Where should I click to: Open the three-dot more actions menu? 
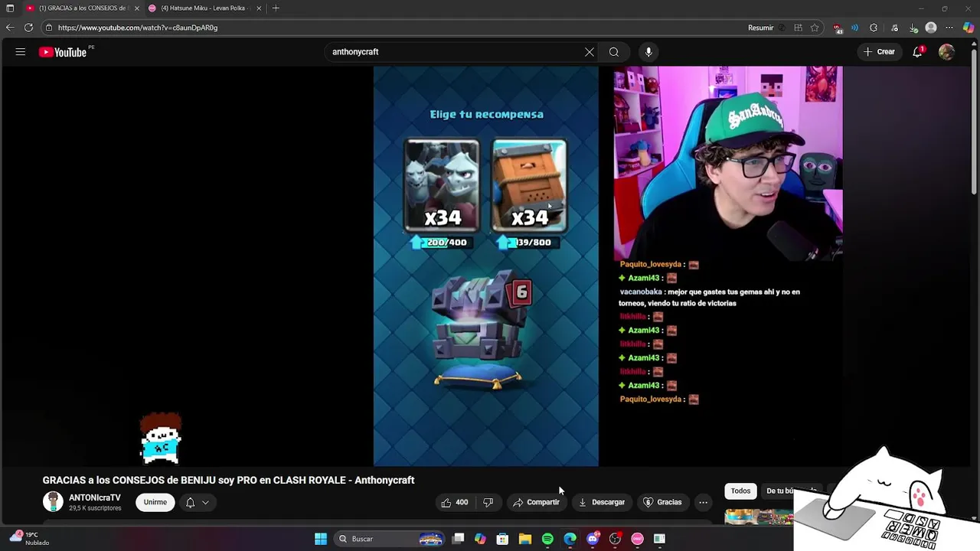pos(703,502)
